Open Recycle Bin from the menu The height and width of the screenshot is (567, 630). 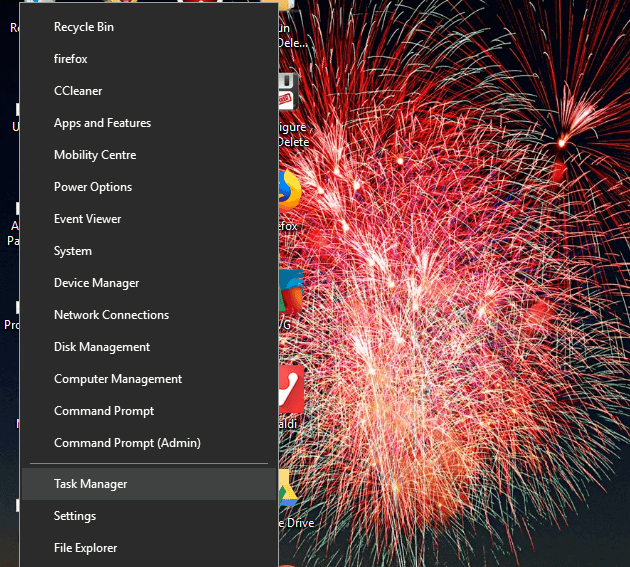[x=149, y=27]
